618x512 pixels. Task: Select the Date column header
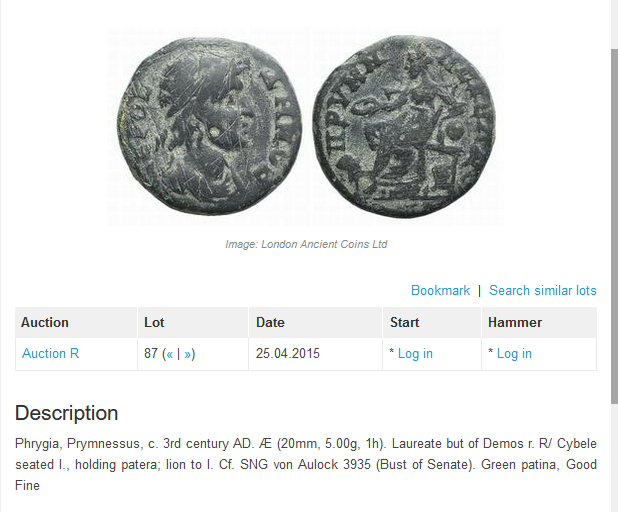[x=270, y=322]
